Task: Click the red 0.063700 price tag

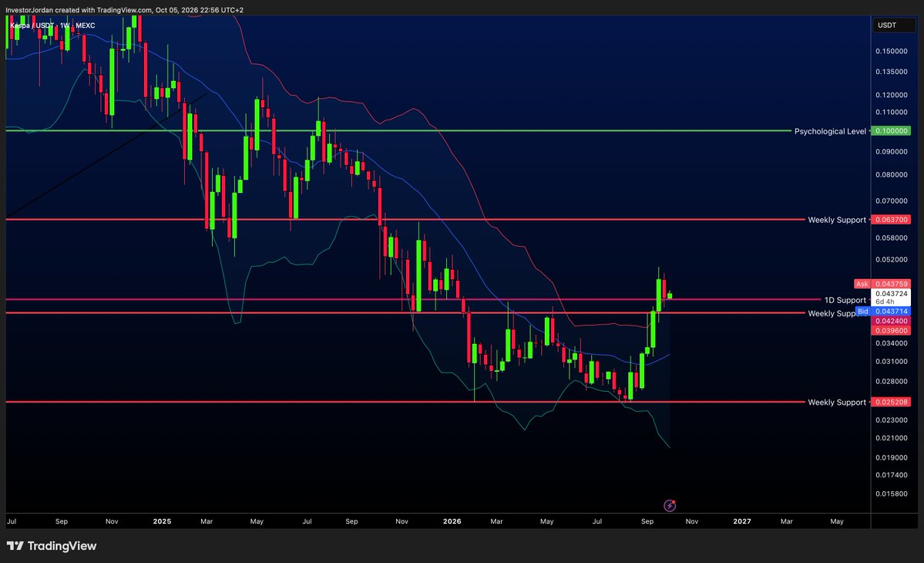Action: (891, 220)
